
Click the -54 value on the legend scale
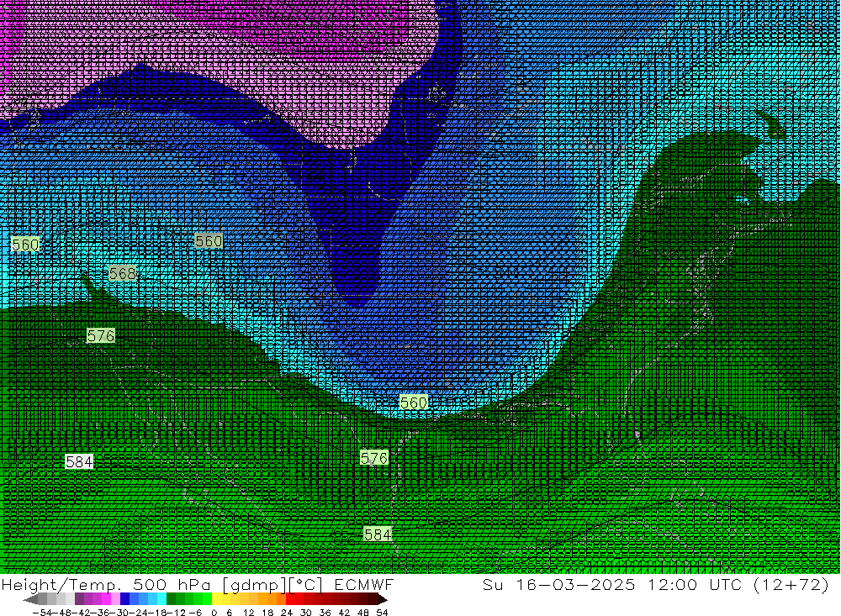(x=42, y=613)
